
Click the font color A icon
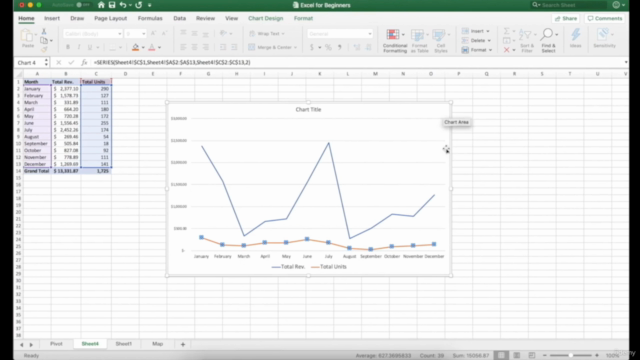152,47
